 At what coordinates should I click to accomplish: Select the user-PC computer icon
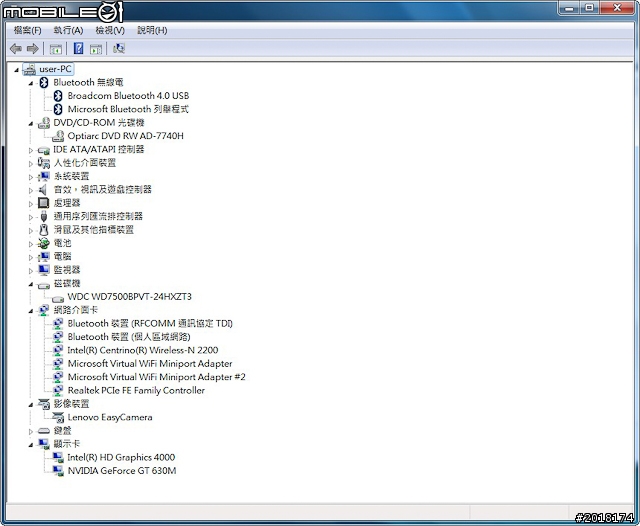pyautogui.click(x=29, y=69)
